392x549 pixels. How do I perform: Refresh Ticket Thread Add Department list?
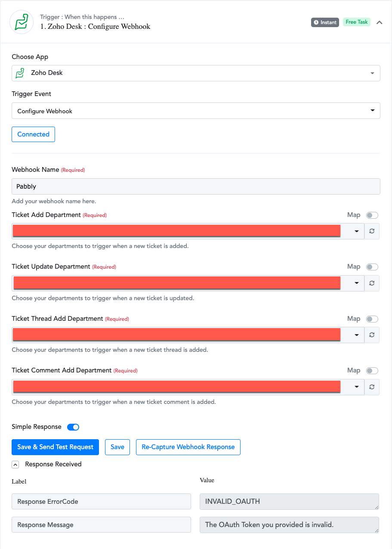(372, 335)
